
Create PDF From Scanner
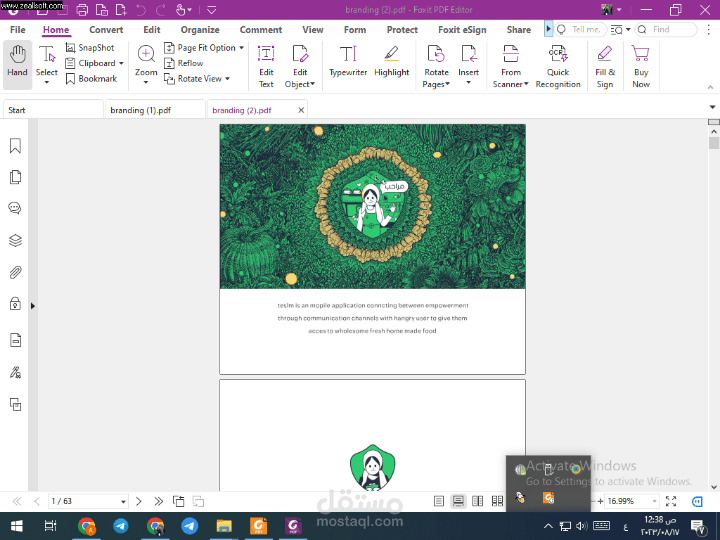[511, 67]
